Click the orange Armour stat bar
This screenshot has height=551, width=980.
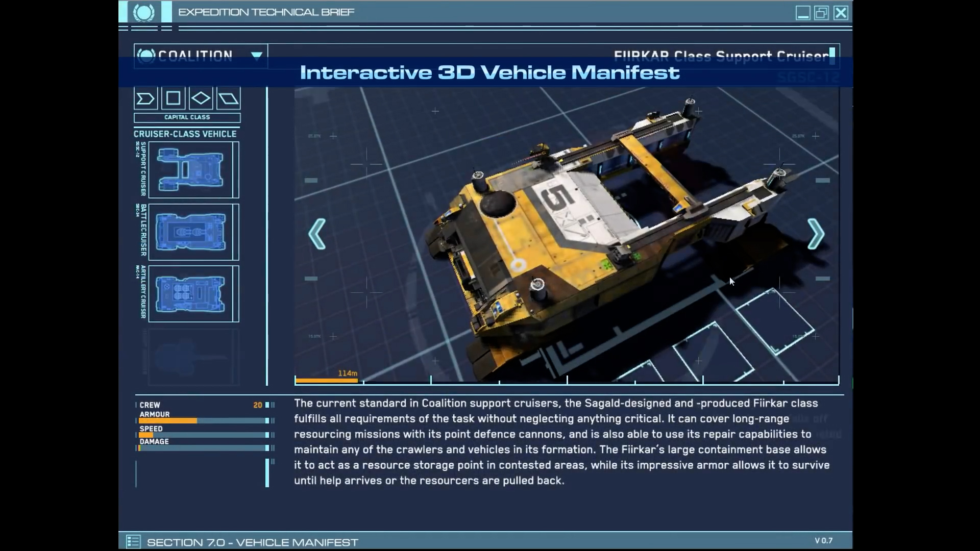pos(168,421)
